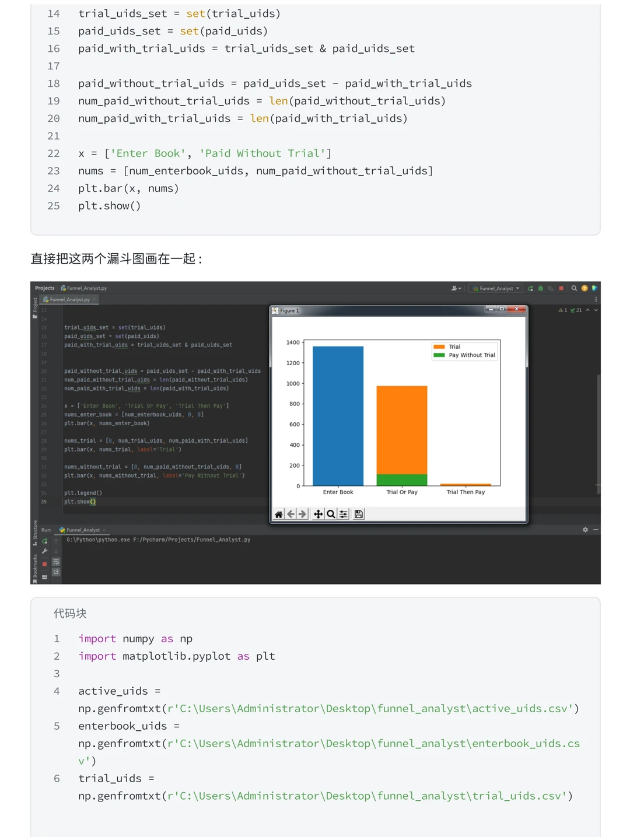
Task: Click the green Pay Without Trial legend swatch
Action: (x=439, y=355)
